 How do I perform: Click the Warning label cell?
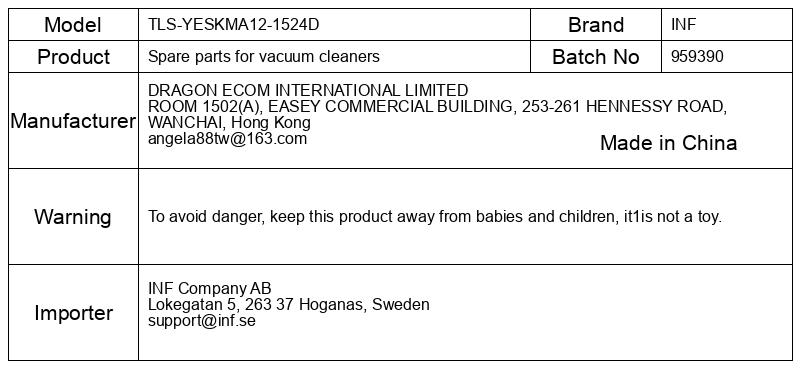pyautogui.click(x=73, y=216)
